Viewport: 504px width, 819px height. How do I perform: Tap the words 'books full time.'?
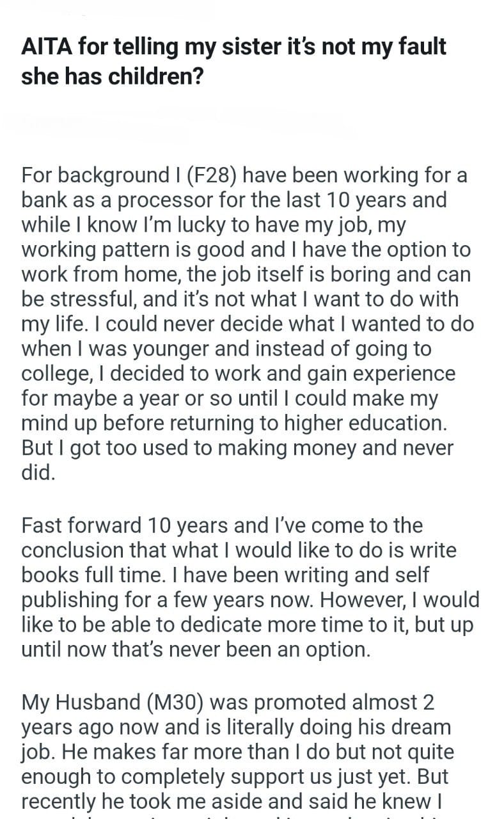point(95,574)
